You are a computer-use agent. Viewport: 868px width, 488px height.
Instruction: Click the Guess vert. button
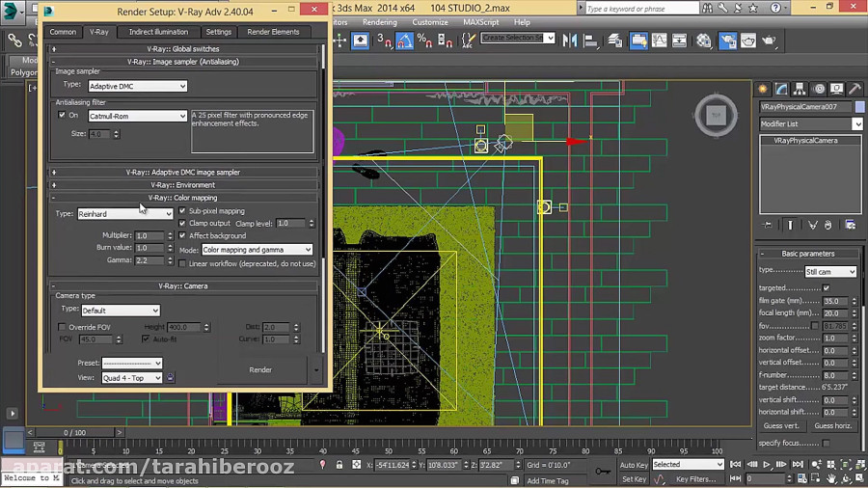click(x=781, y=425)
